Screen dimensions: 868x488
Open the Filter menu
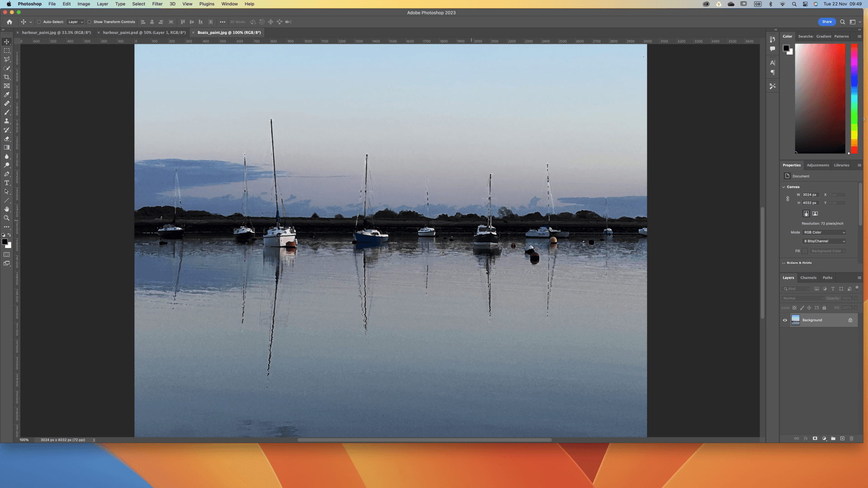point(157,4)
